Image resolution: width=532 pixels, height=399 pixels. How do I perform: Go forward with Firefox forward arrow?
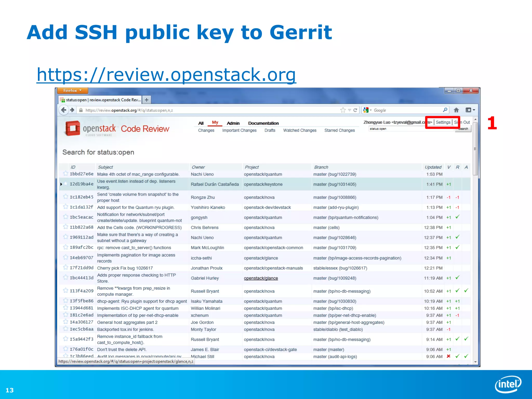72,110
